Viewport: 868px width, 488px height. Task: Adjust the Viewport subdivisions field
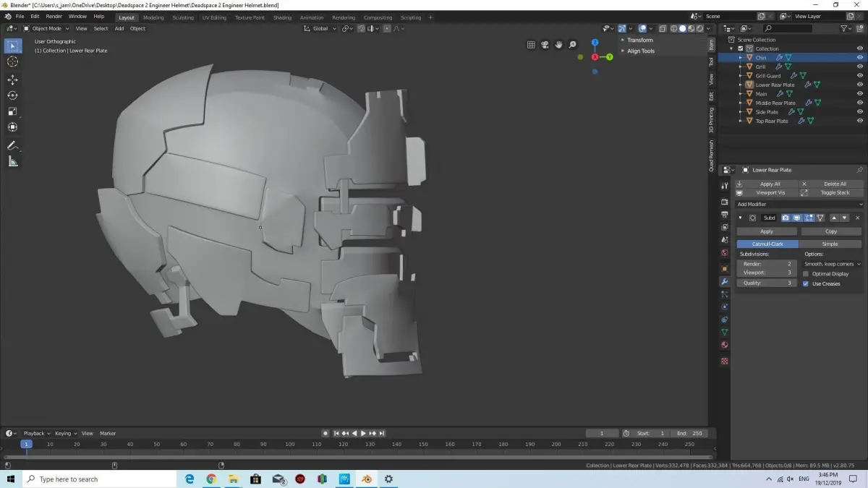tap(767, 273)
